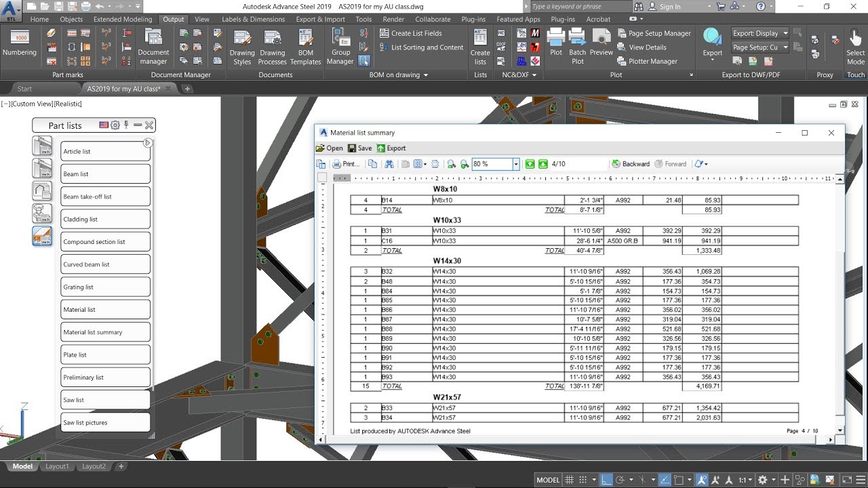Screen dimensions: 868x488
Task: Toggle ortho mode in the status bar
Action: pos(606,480)
